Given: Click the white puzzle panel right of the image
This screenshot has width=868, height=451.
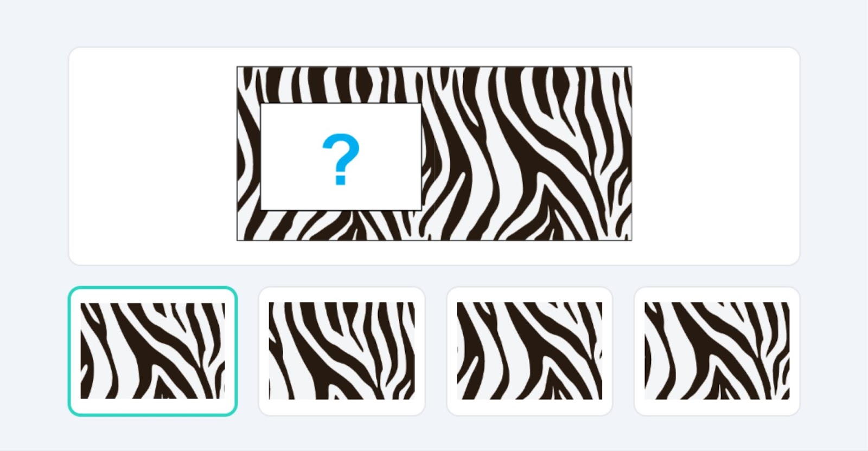Looking at the screenshot, I should tap(716, 156).
